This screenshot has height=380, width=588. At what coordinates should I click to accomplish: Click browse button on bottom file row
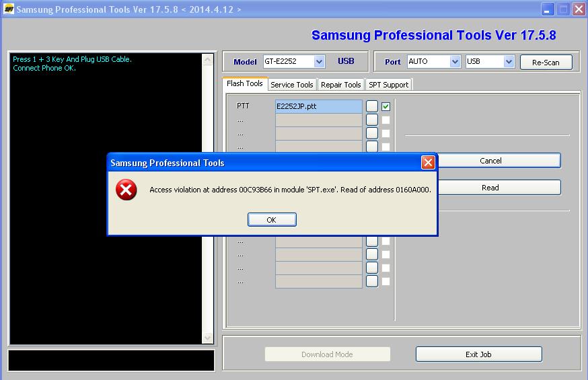pos(372,281)
